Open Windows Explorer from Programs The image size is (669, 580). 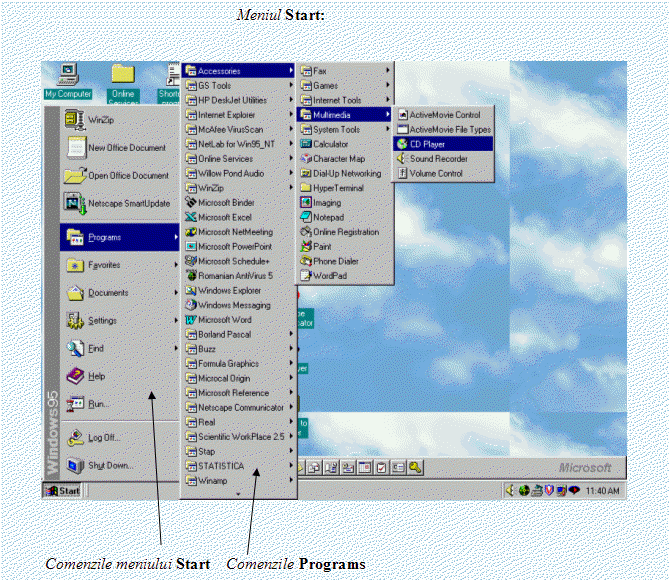pos(239,291)
